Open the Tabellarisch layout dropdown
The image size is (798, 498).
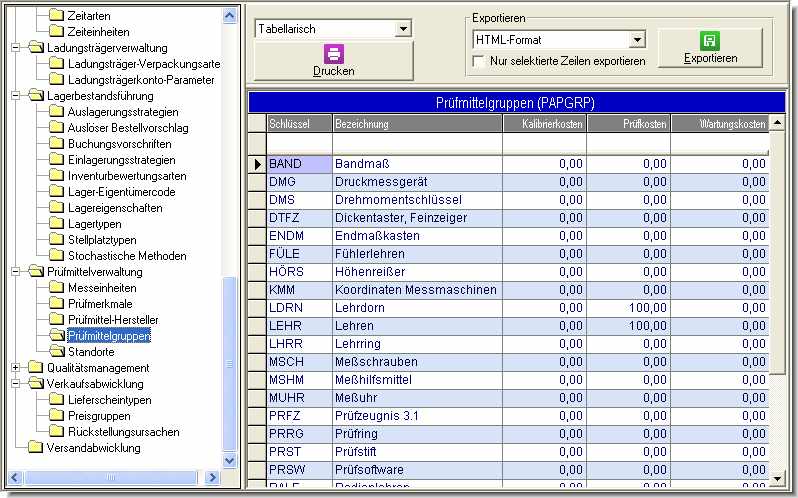(x=403, y=29)
